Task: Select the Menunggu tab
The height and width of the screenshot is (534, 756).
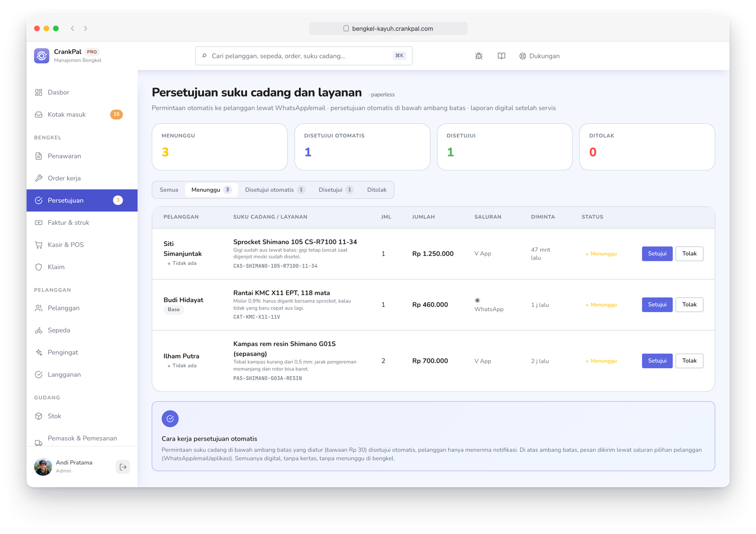Action: (211, 190)
